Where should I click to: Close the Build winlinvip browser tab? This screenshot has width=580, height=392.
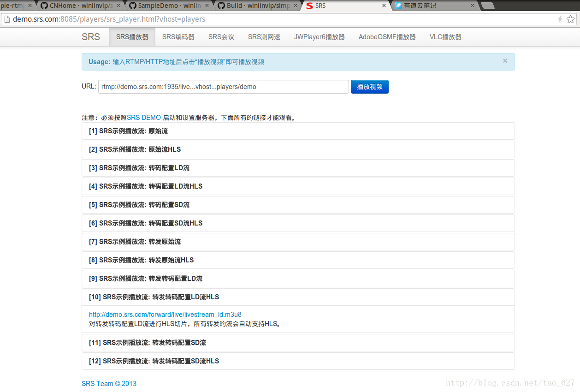296,6
